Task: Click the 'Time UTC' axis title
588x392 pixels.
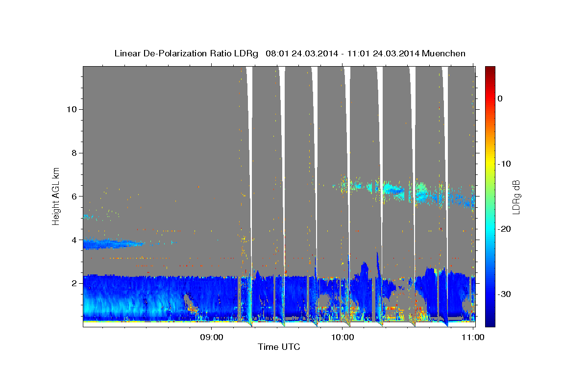Action: tap(279, 347)
